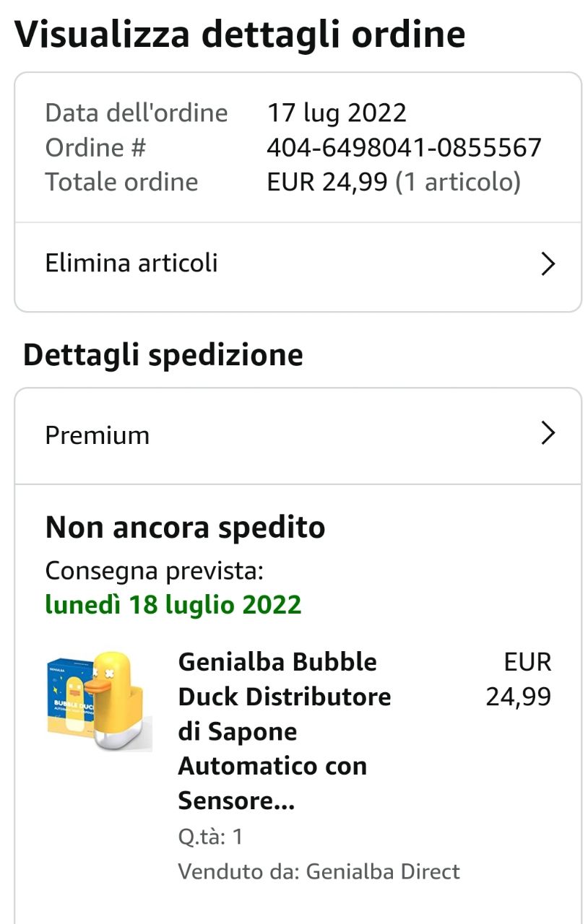Tap the order date 17 lug 2022
This screenshot has width=588, height=924.
click(337, 113)
